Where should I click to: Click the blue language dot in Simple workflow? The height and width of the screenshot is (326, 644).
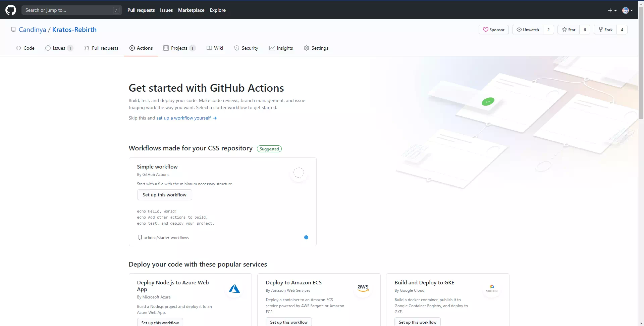[306, 237]
